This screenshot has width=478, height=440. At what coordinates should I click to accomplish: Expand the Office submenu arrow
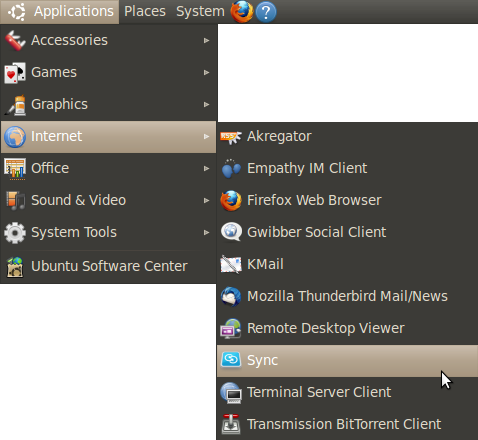[x=207, y=168]
